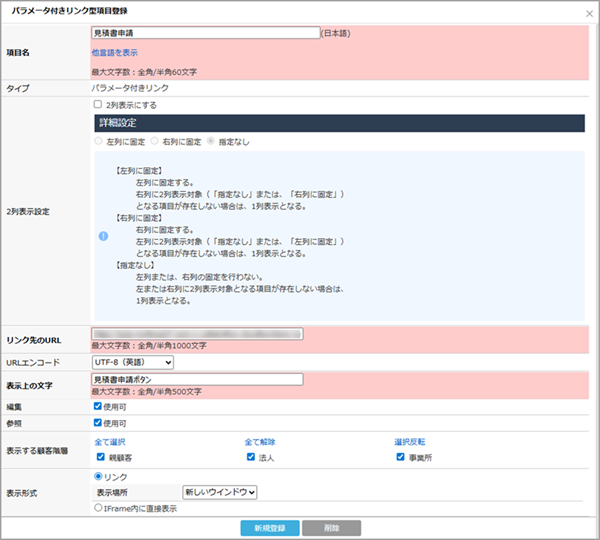Uncheck 使用可 for 参照
Screen dimensions: 600x540
[x=97, y=423]
